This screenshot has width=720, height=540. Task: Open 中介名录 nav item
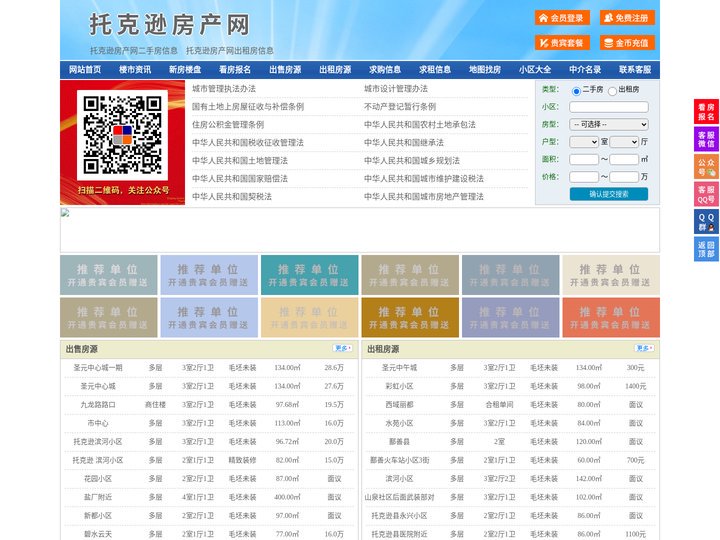tap(585, 70)
